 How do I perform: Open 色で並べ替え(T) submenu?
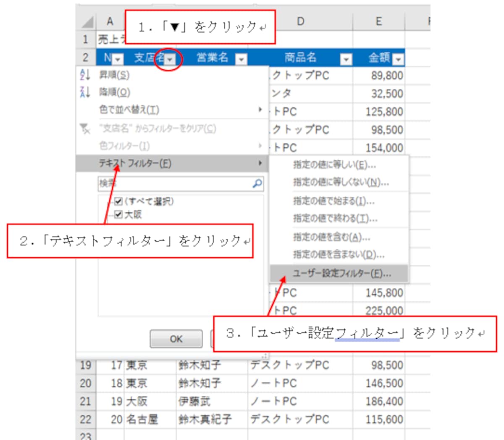click(172, 110)
